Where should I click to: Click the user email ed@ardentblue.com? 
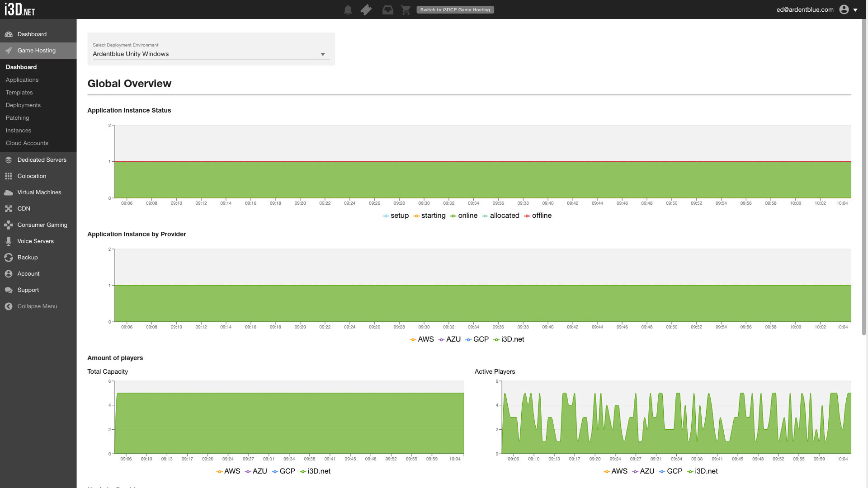pyautogui.click(x=805, y=9)
